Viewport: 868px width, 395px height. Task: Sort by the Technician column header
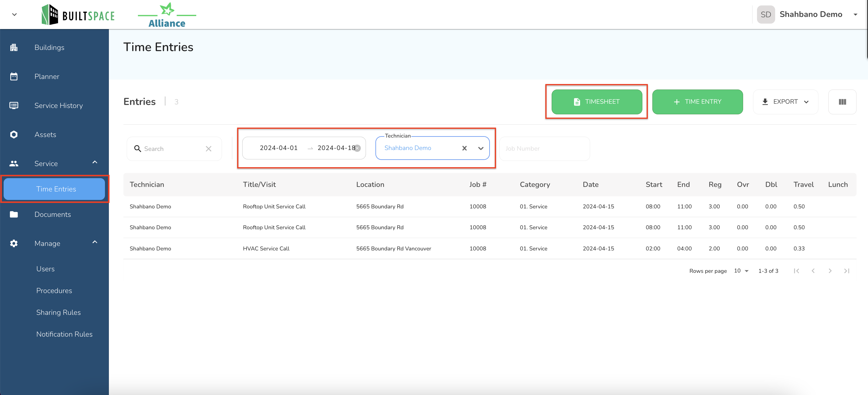147,185
